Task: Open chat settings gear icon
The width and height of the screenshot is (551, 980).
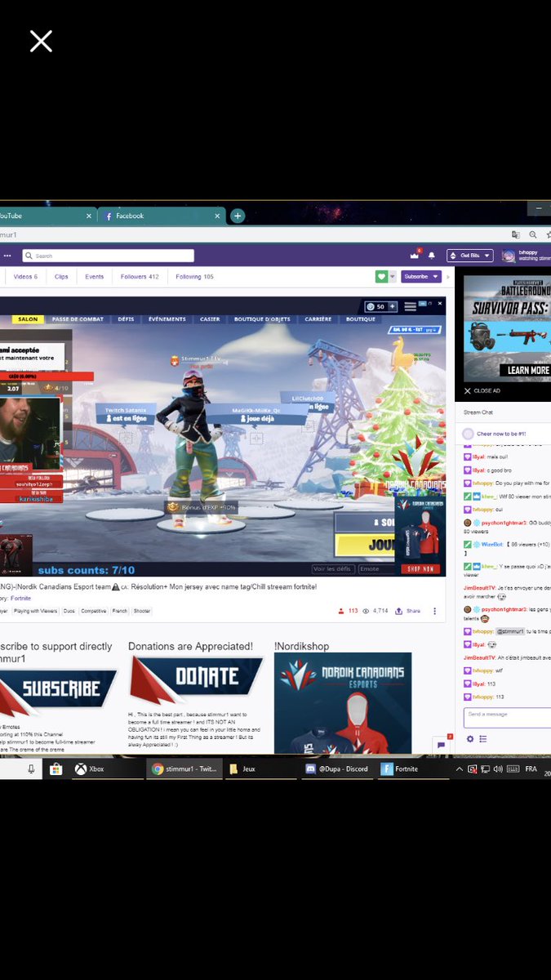Action: click(x=469, y=739)
